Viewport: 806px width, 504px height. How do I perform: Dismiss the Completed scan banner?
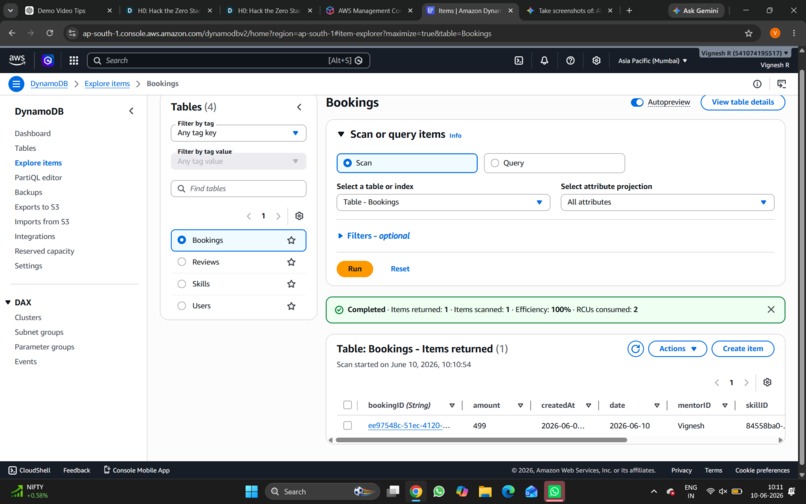tap(771, 310)
